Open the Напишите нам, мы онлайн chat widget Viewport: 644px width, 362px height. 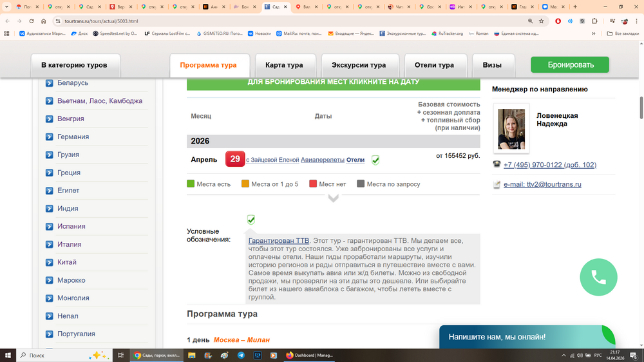click(x=497, y=337)
